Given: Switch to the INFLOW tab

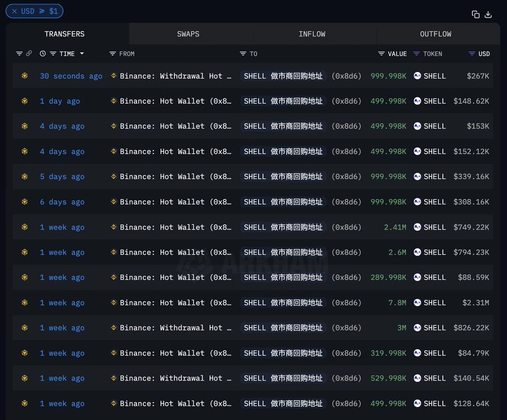Looking at the screenshot, I should coord(312,34).
